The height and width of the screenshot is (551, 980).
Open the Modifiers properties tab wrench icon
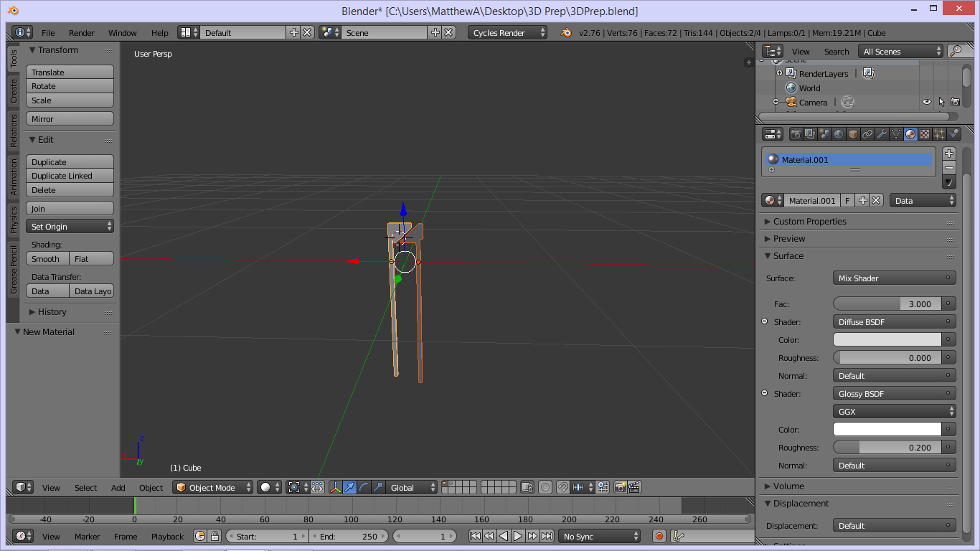[882, 134]
